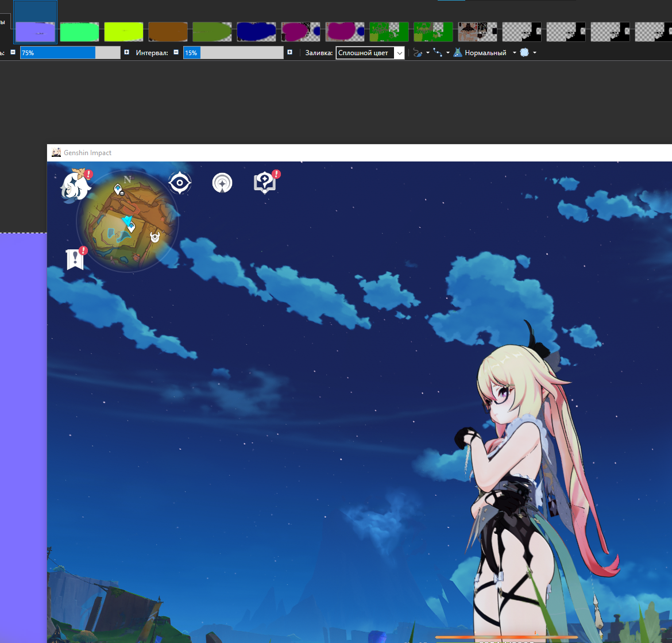Expand the dropdown arrow after the blob icon
Image resolution: width=672 pixels, height=643 pixels.
(534, 53)
